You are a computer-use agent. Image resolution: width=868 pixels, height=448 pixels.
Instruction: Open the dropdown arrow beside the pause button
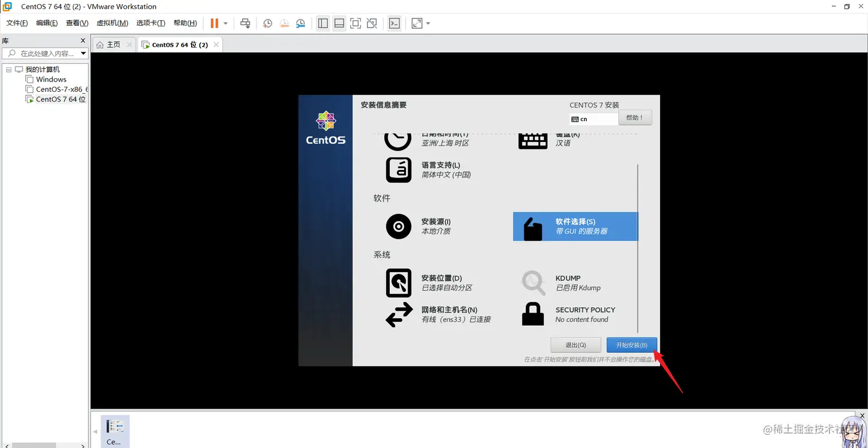tap(226, 24)
